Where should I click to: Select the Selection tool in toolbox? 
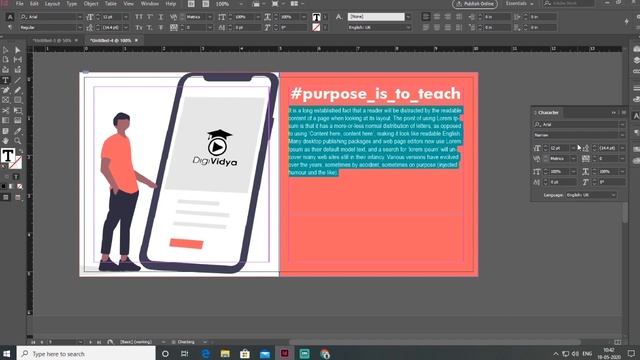(5, 50)
